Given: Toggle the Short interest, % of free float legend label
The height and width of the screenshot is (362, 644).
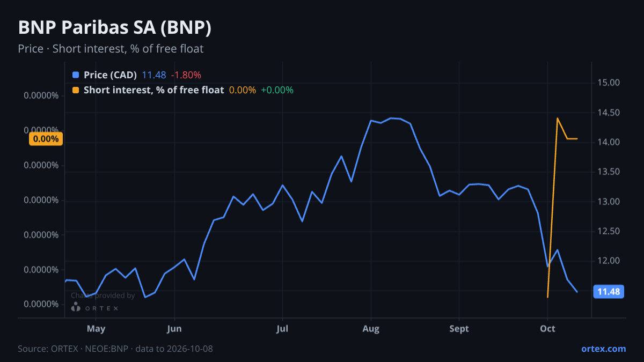Looking at the screenshot, I should coord(153,90).
